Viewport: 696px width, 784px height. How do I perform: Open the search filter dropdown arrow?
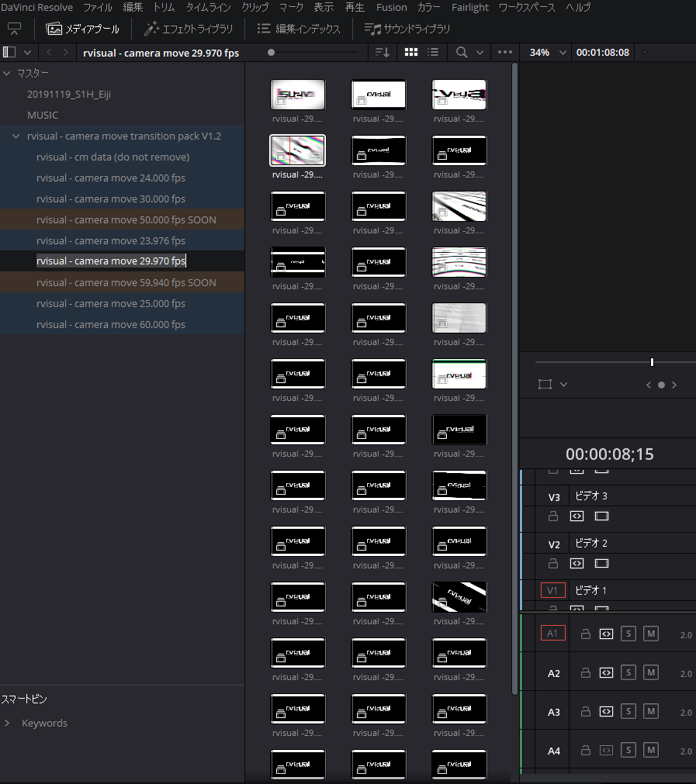[480, 52]
